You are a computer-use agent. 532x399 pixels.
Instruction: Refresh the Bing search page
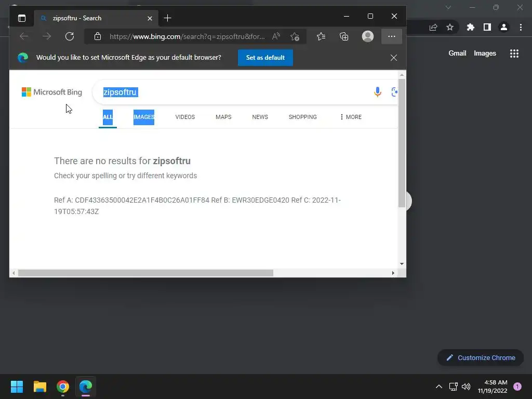click(x=70, y=36)
